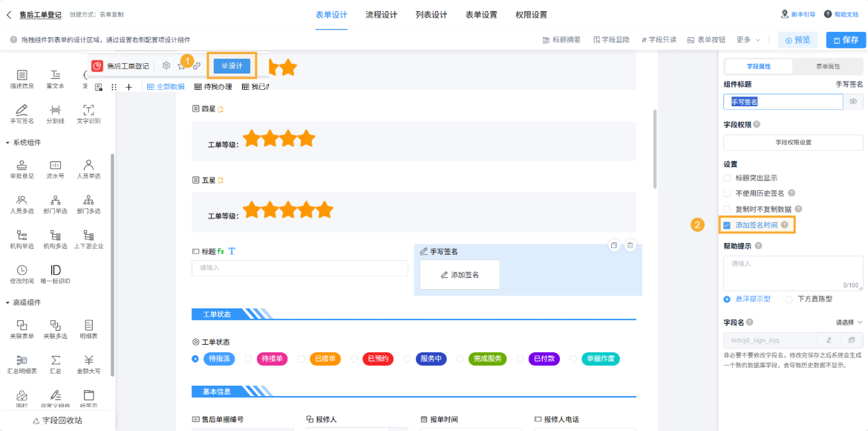This screenshot has width=868, height=431.
Task: Pick the 上下游企业 component
Action: coord(88,240)
